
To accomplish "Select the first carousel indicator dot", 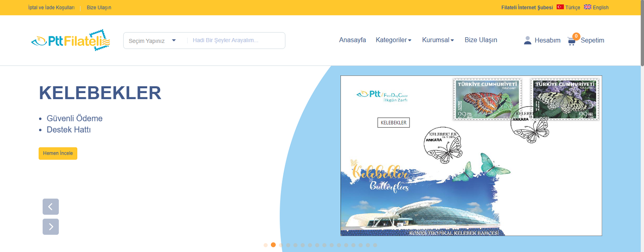I will (x=266, y=245).
